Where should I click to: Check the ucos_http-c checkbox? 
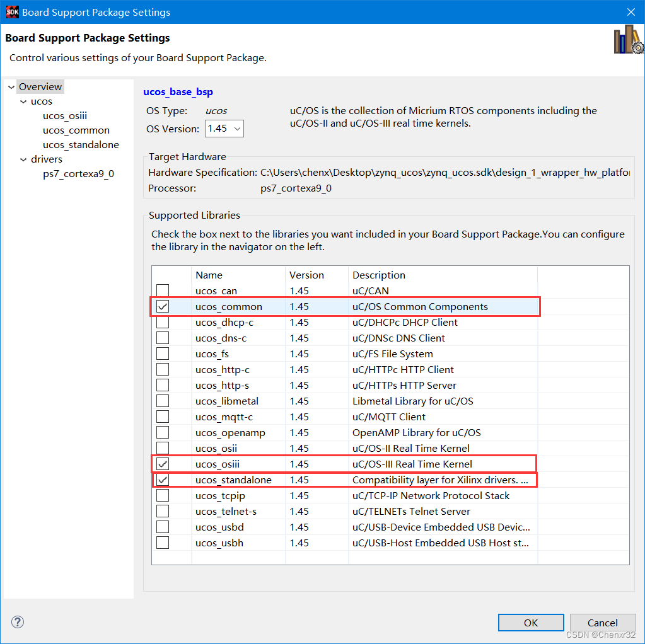click(163, 369)
